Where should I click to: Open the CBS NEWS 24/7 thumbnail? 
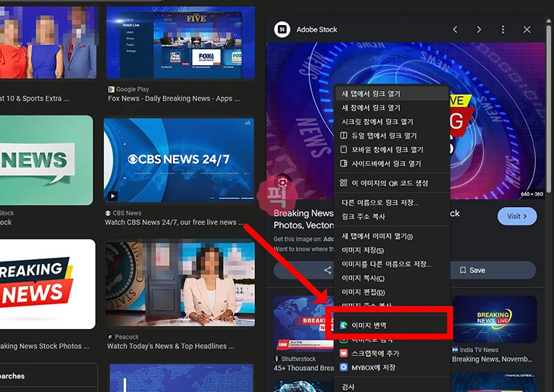tap(179, 161)
